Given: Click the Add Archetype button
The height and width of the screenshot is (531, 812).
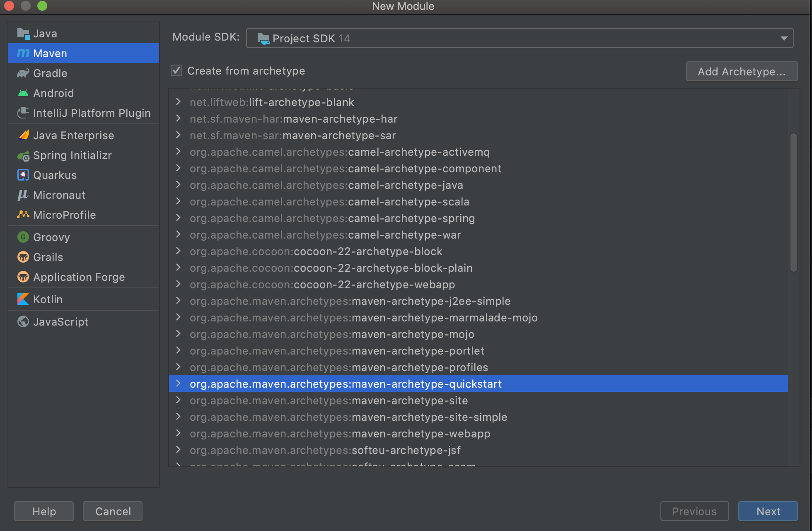Looking at the screenshot, I should [741, 71].
